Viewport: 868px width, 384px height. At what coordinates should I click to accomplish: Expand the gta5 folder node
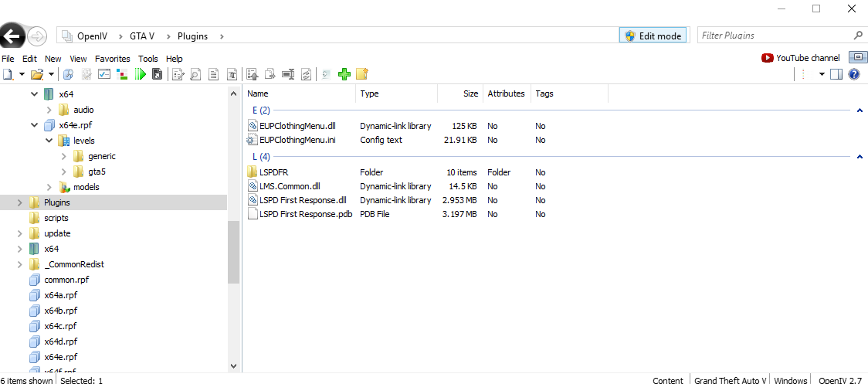pyautogui.click(x=64, y=172)
